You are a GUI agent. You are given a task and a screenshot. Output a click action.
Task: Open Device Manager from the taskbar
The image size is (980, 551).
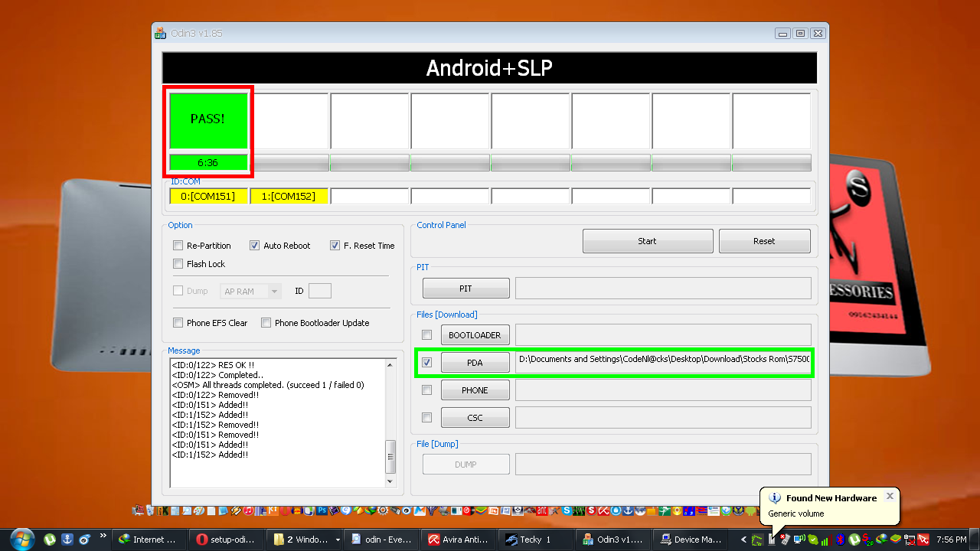pyautogui.click(x=691, y=540)
